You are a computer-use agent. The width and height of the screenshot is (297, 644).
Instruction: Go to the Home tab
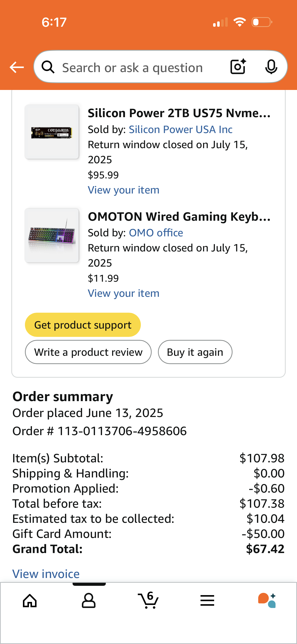point(30,601)
